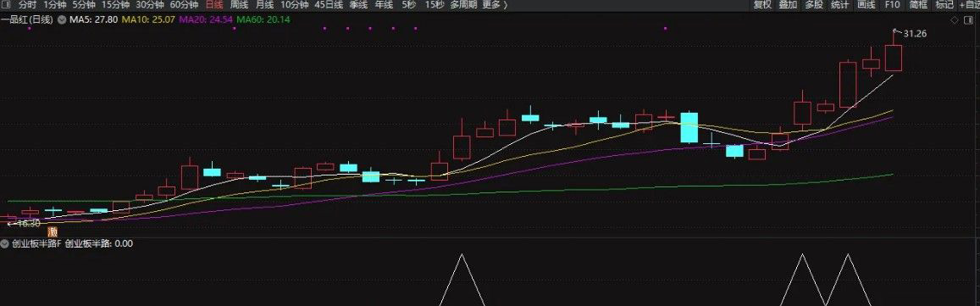The width and height of the screenshot is (980, 306).
Task: Click the MA20: 24.54 label
Action: [206, 20]
